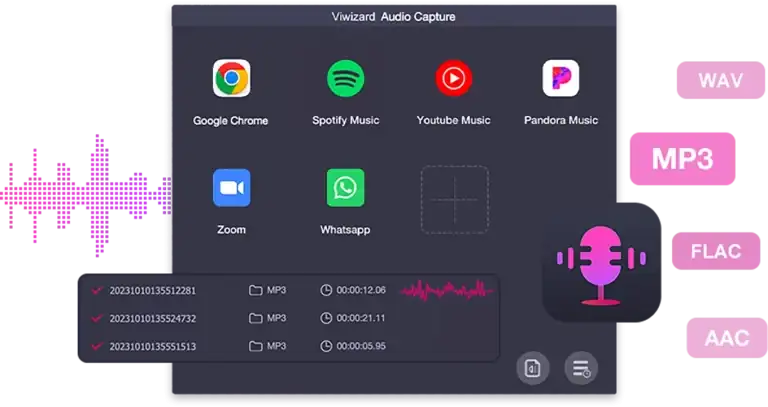Screen dimensions: 768x407
Task: Select the Whatsapp app icon
Action: click(x=345, y=188)
